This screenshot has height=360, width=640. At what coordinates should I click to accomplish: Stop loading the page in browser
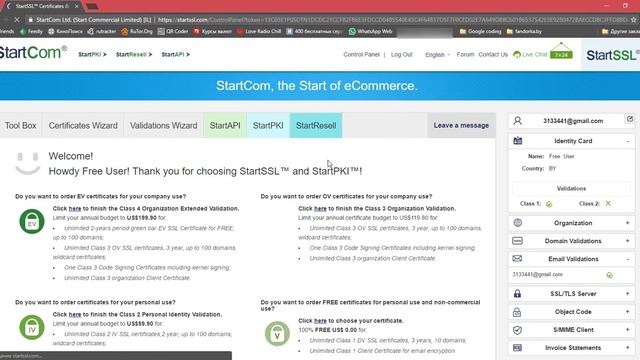(x=17, y=20)
